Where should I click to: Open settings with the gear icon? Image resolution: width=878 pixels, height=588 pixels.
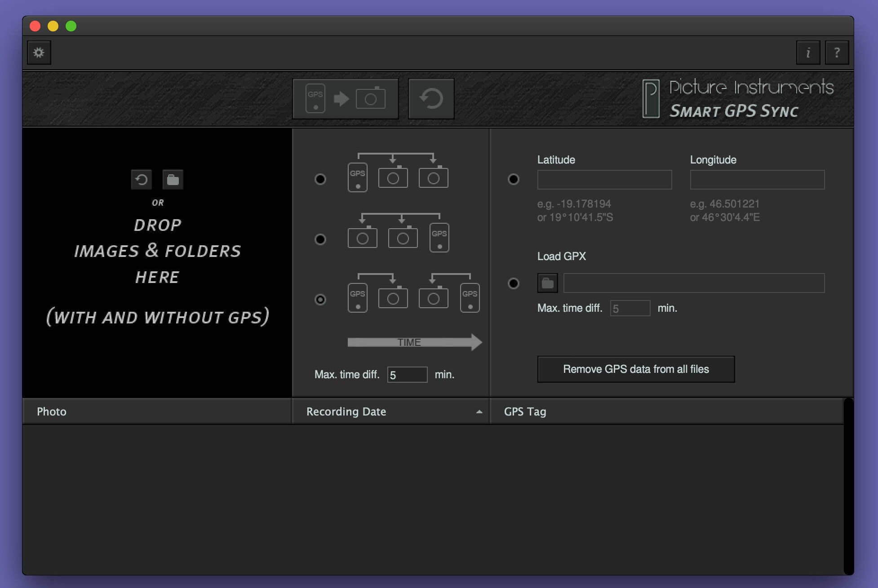click(39, 53)
